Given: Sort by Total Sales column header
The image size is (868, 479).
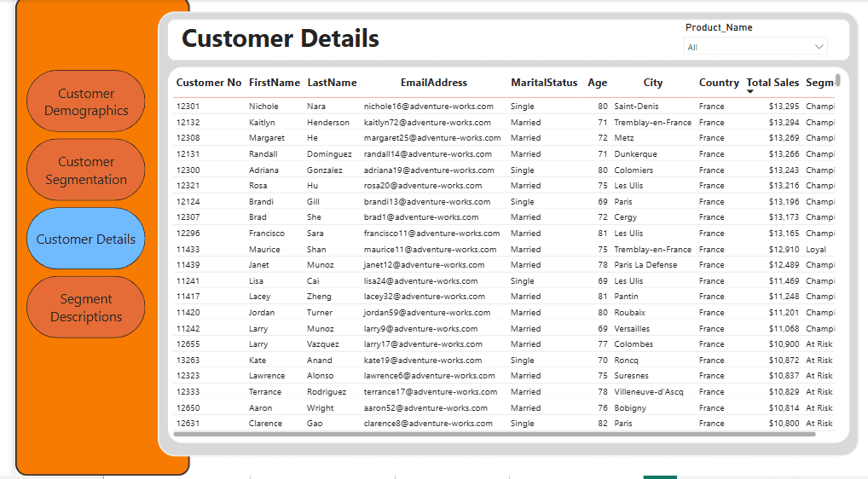Looking at the screenshot, I should coord(773,83).
